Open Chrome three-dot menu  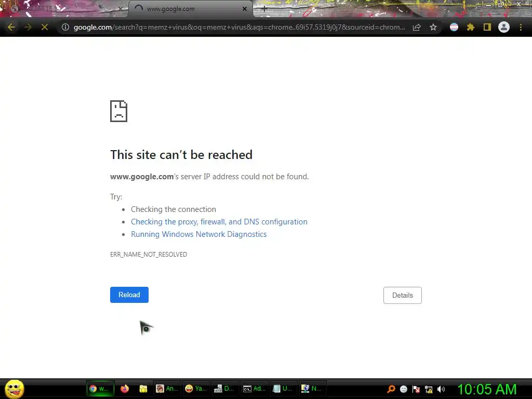[521, 27]
